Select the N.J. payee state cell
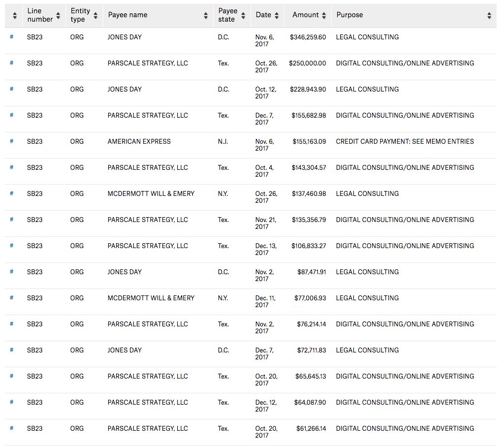Screen dimensions: 504x447 click(x=223, y=141)
